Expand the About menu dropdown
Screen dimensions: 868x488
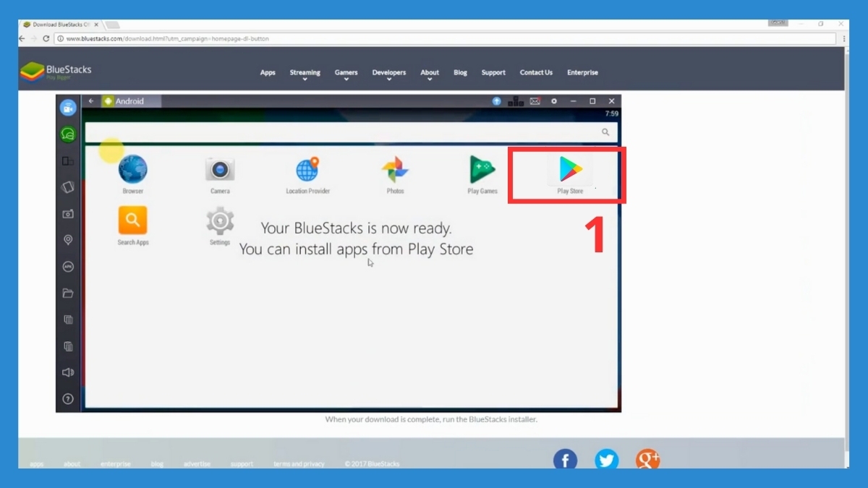(430, 74)
